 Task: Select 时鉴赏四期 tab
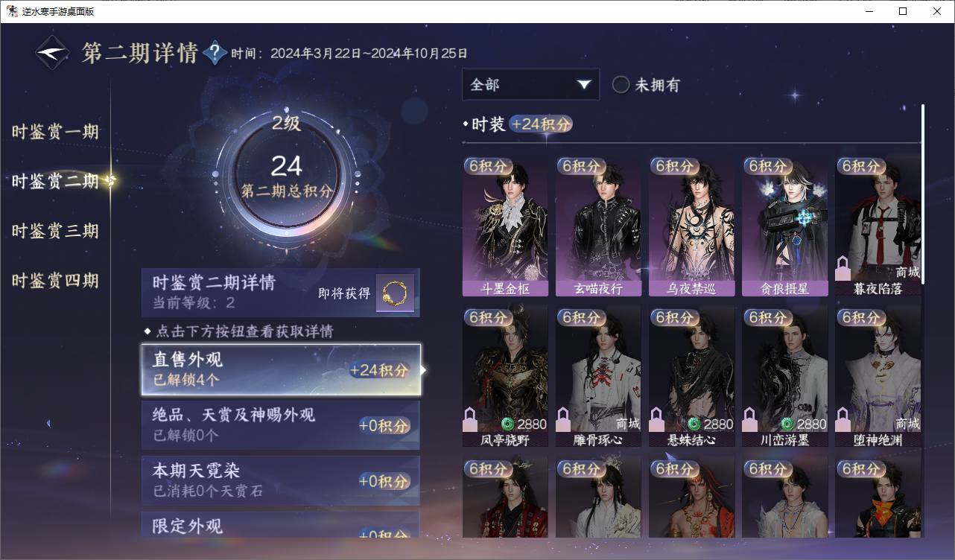pyautogui.click(x=55, y=281)
